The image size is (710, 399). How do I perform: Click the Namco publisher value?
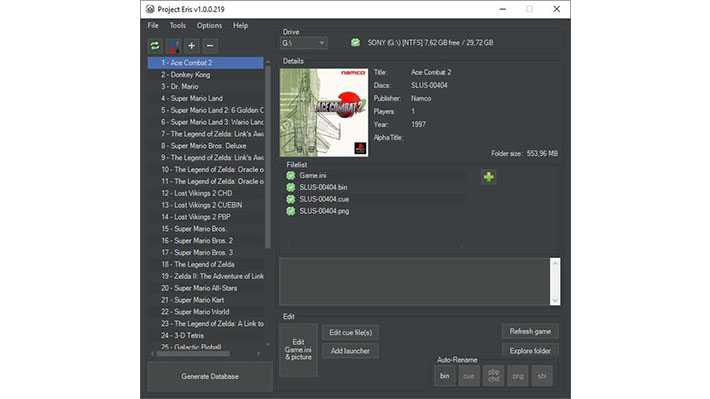pyautogui.click(x=421, y=98)
